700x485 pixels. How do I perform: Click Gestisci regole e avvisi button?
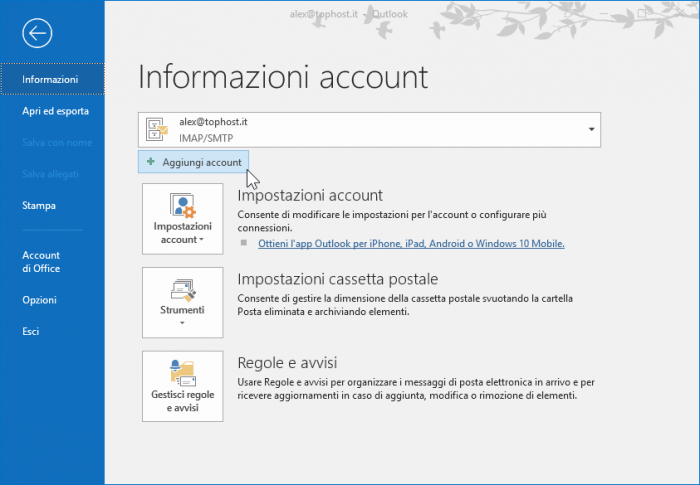pyautogui.click(x=183, y=386)
